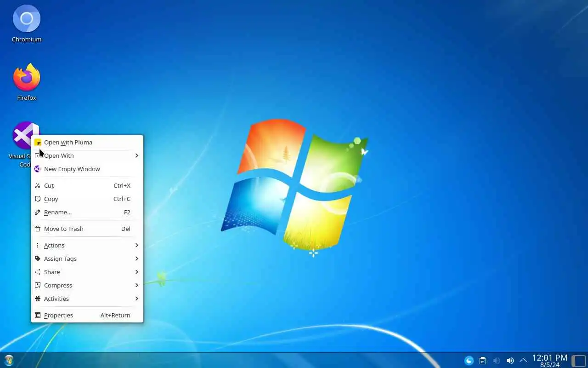Expand the Actions submenu
Screen dimensions: 588x368
(87, 245)
